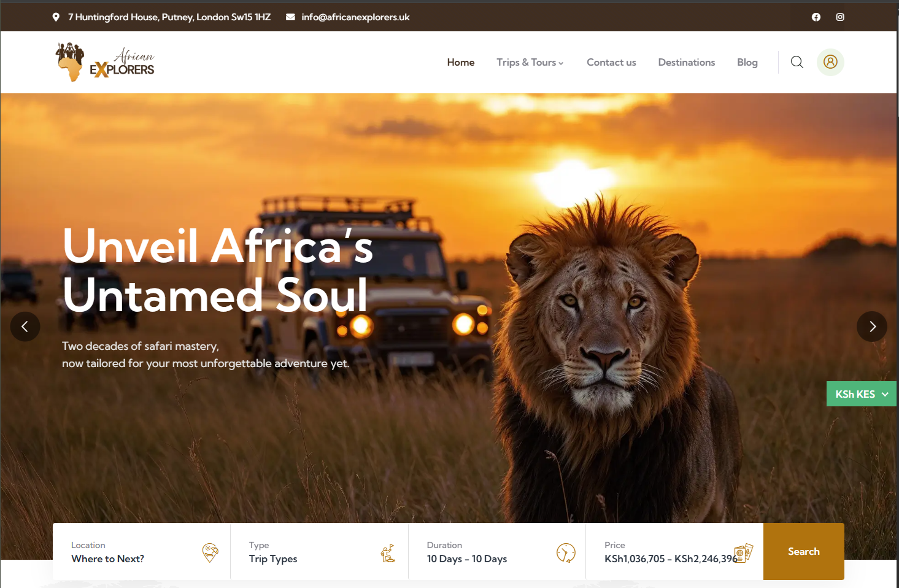The width and height of the screenshot is (899, 588).
Task: Click the location pin icon by address
Action: tap(56, 17)
